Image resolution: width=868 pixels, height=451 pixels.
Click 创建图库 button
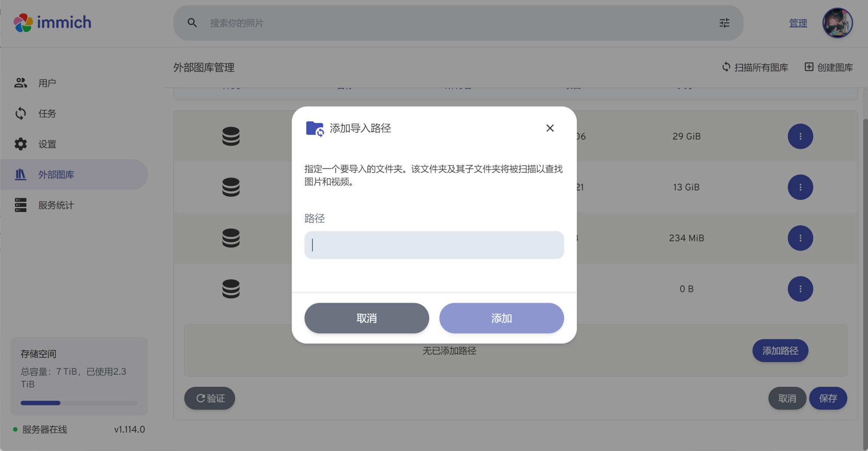(x=829, y=67)
